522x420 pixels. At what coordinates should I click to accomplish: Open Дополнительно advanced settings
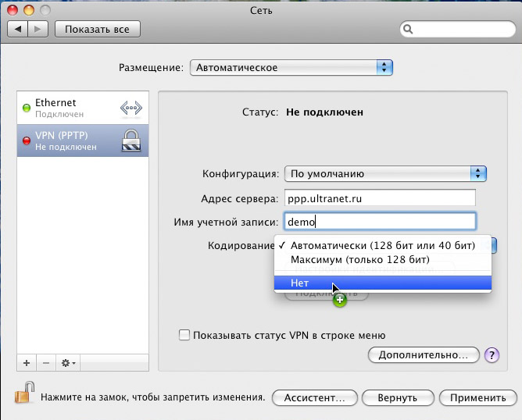coord(423,355)
